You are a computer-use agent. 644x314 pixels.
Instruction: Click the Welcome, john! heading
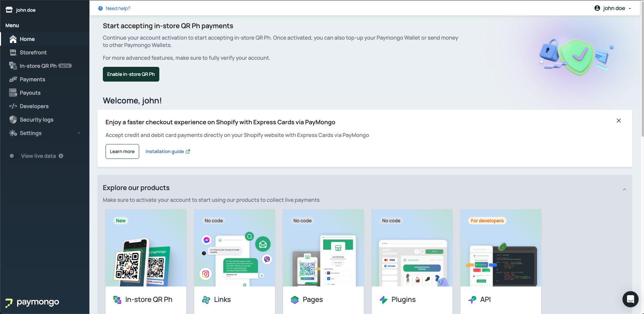coord(132,100)
